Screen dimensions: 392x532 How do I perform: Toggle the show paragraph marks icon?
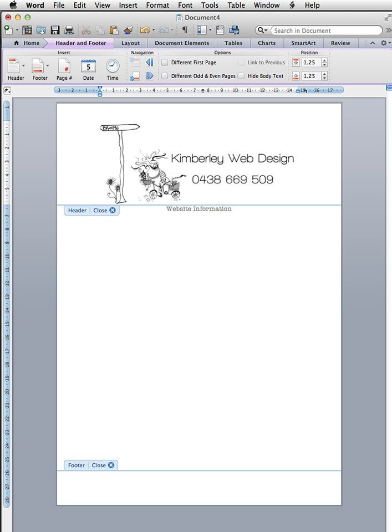click(x=185, y=30)
